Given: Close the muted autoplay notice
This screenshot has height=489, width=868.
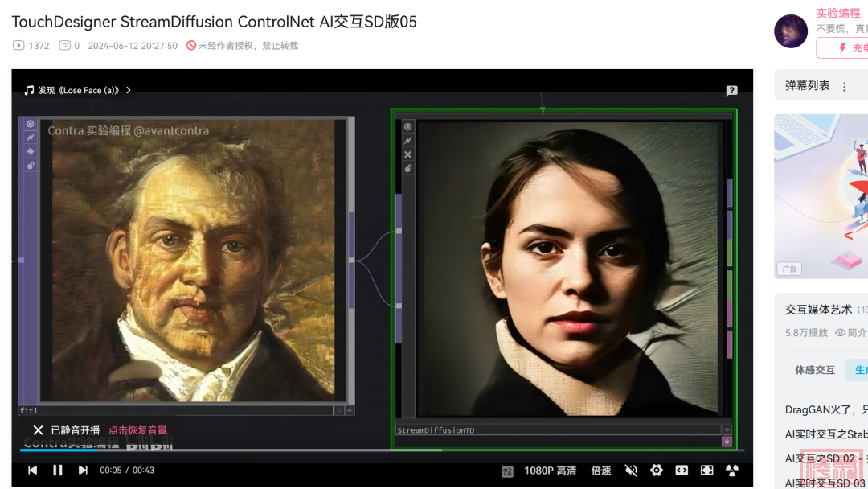Looking at the screenshot, I should (x=38, y=430).
